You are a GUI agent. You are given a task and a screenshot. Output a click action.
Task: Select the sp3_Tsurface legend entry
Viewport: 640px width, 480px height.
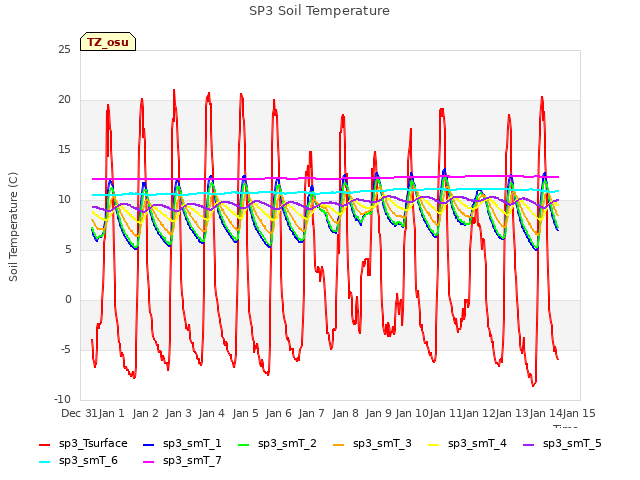[83, 444]
